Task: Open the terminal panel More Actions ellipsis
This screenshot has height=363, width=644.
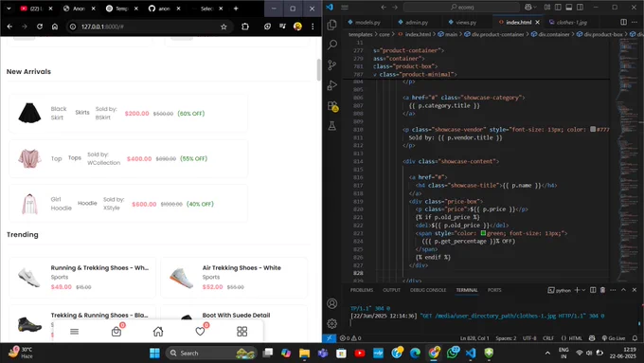Action: click(x=613, y=290)
